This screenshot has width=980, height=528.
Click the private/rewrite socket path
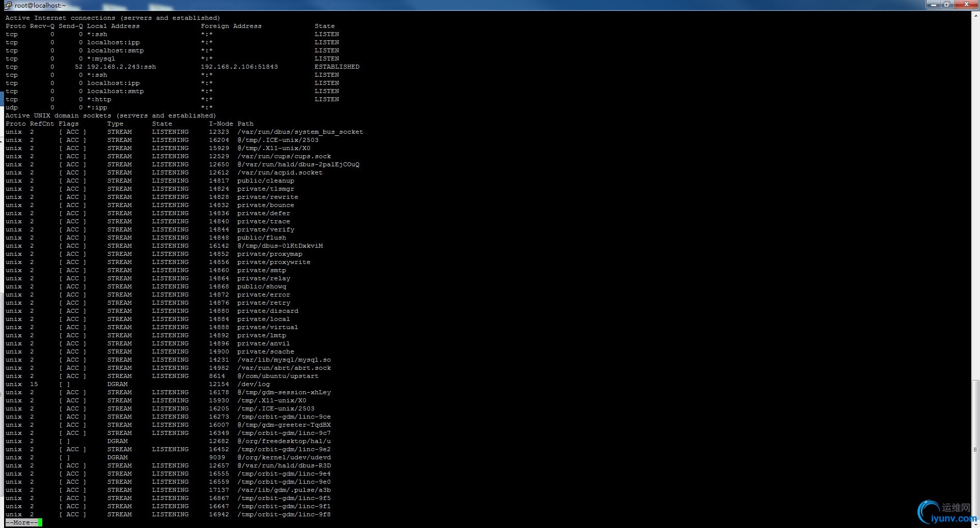tap(268, 197)
